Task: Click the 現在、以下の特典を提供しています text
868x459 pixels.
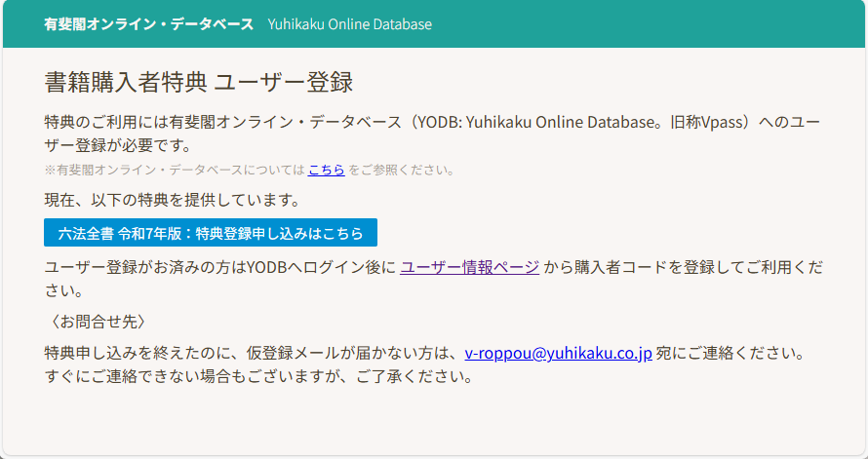Action: pyautogui.click(x=173, y=200)
